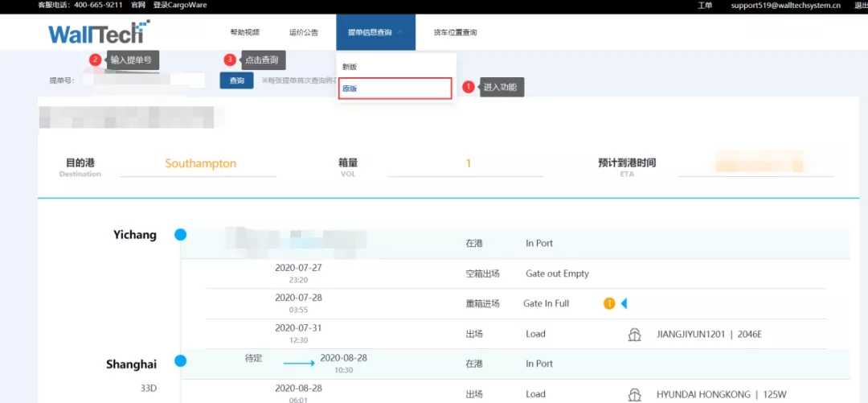Select 新版 from the dropdown menu
The image size is (868, 403).
click(x=350, y=67)
